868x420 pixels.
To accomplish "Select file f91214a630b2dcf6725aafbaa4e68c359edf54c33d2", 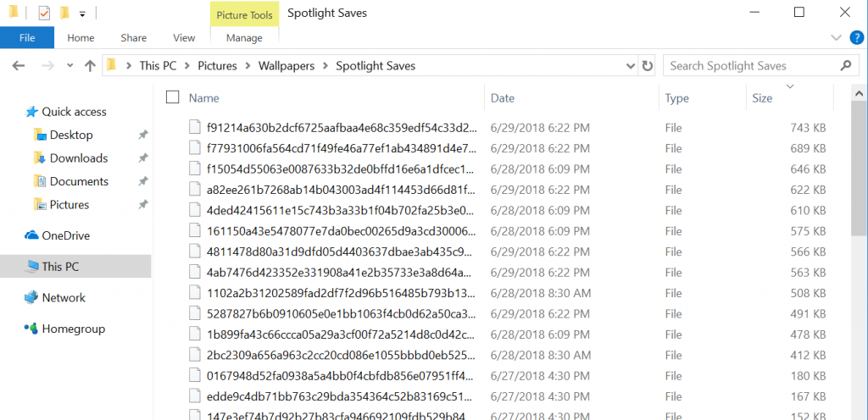I will pos(341,128).
